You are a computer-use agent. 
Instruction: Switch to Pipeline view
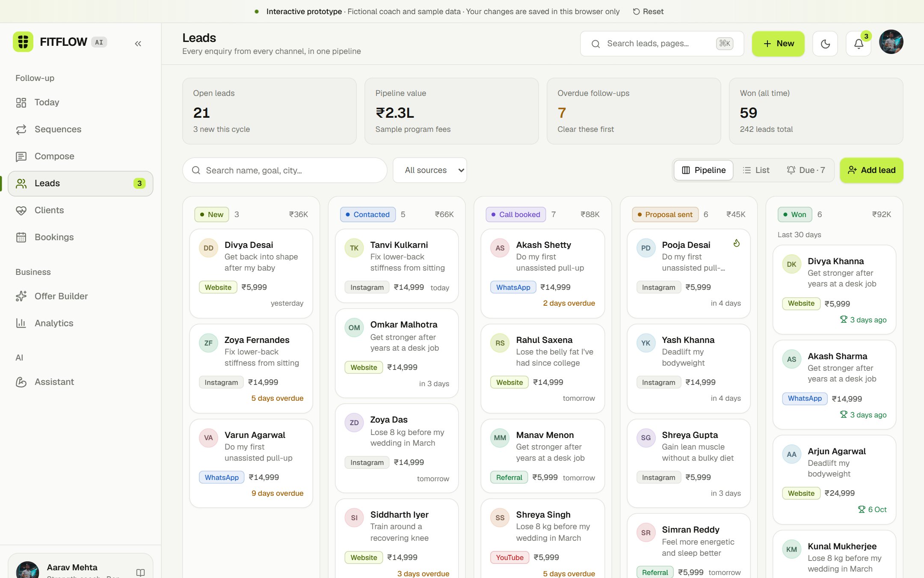[703, 170]
